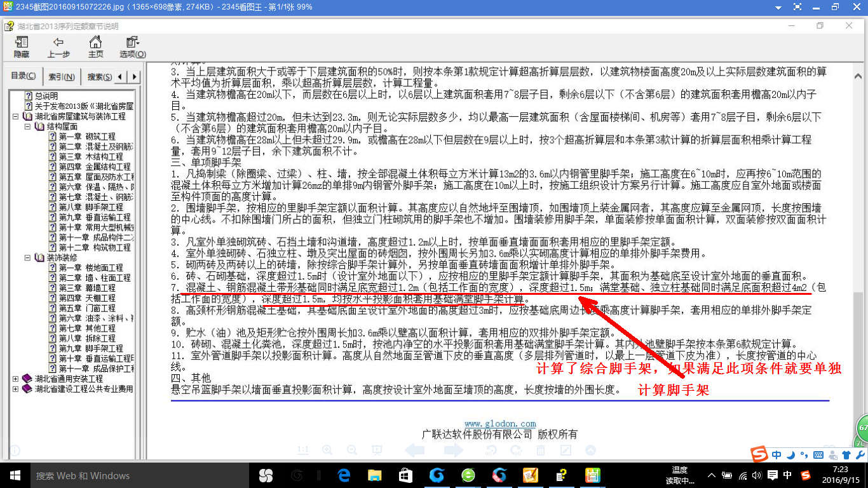Select 第二章 墙、柱面工程
This screenshot has height=488, width=868.
[95, 278]
